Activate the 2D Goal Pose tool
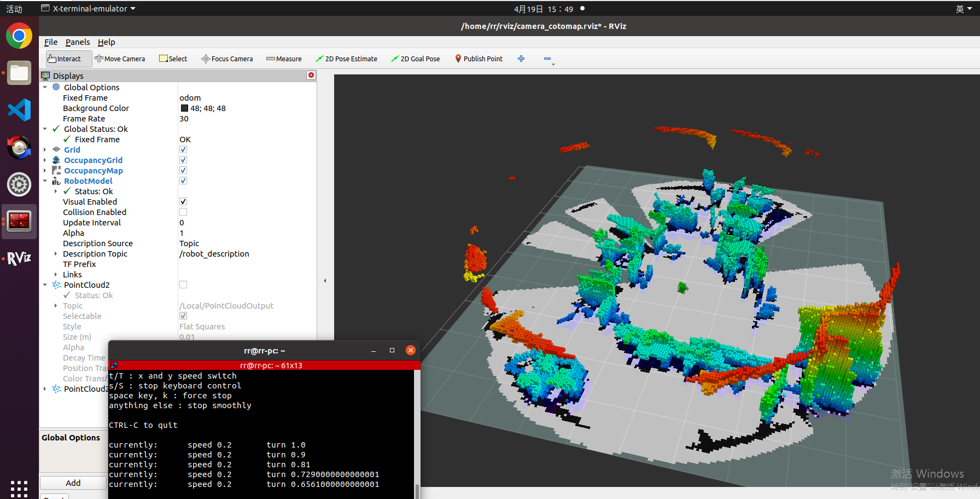This screenshot has width=980, height=499. point(415,59)
